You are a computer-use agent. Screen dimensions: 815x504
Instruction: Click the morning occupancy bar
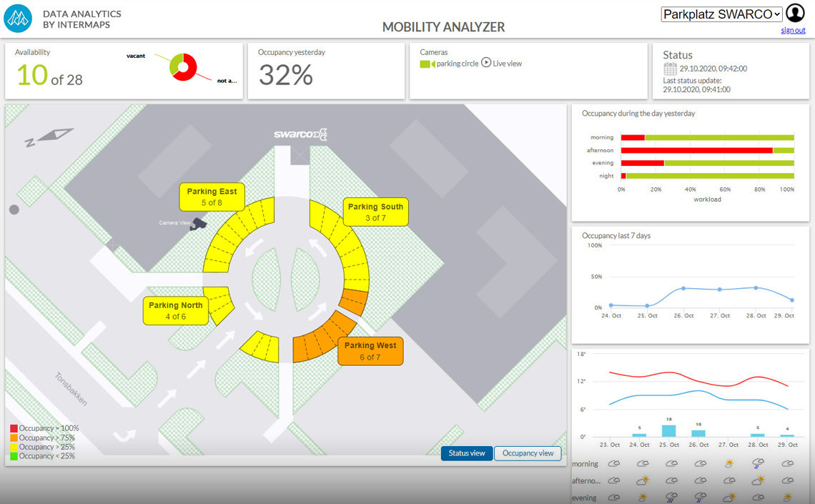pyautogui.click(x=708, y=138)
